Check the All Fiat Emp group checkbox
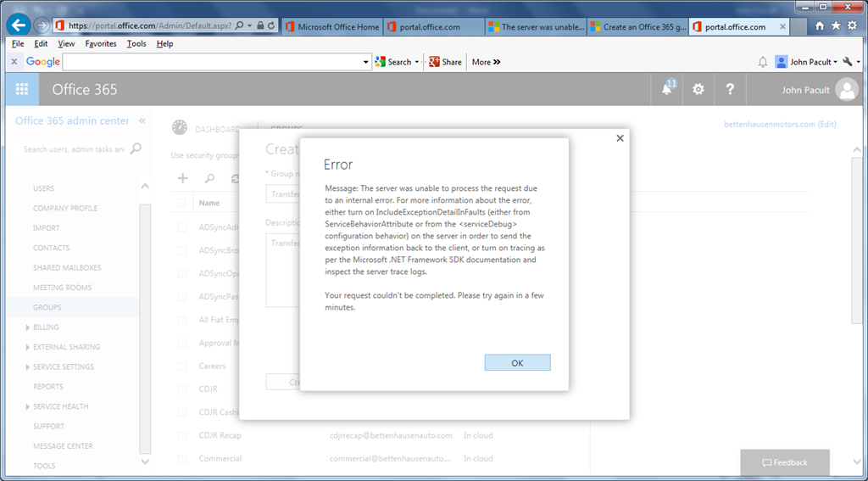 pos(182,321)
